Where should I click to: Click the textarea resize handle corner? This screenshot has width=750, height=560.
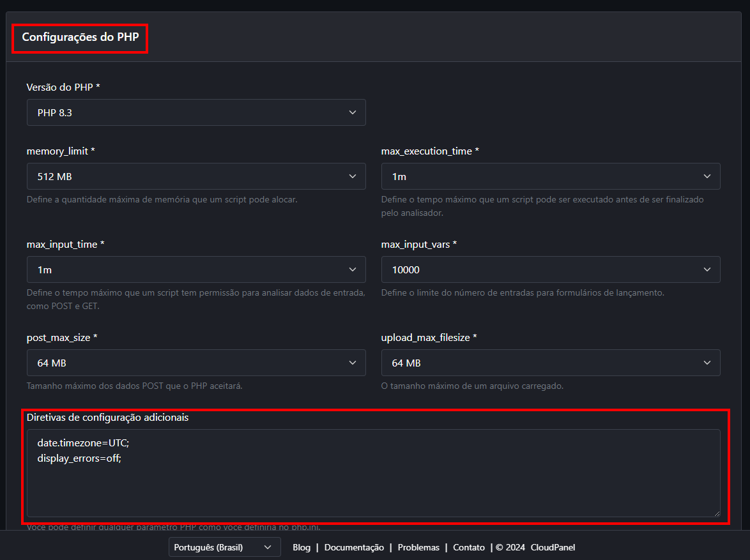716,513
